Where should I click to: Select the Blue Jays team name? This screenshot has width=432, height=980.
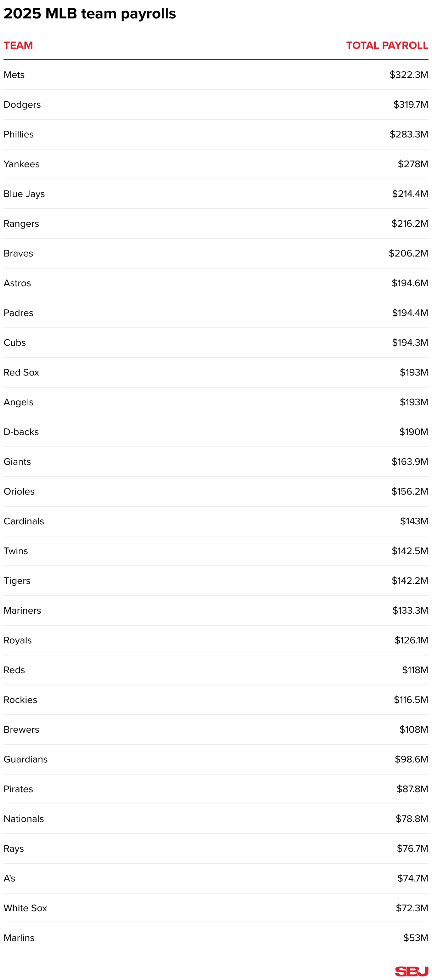[x=24, y=194]
